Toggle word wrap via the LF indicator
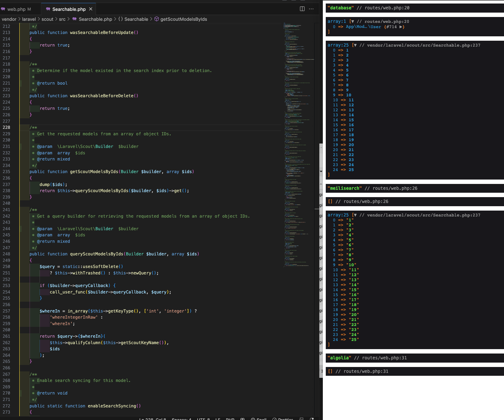The image size is (504, 420). click(x=217, y=419)
